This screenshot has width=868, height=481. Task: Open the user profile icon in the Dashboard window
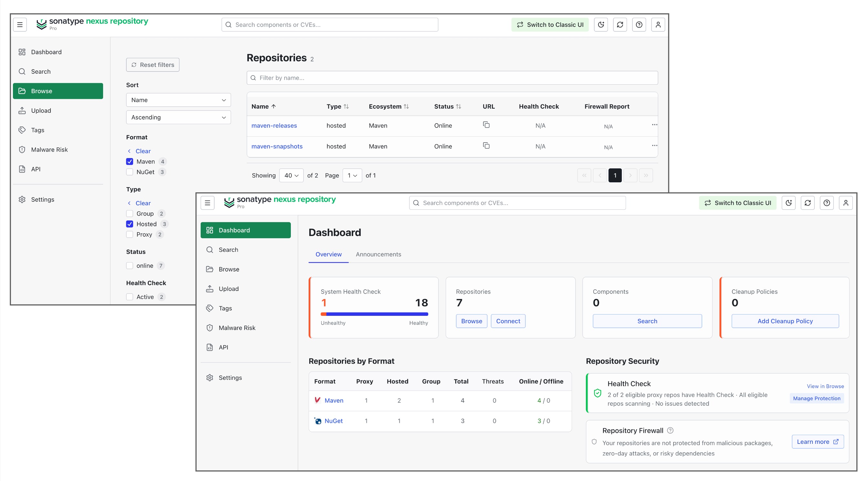(846, 203)
